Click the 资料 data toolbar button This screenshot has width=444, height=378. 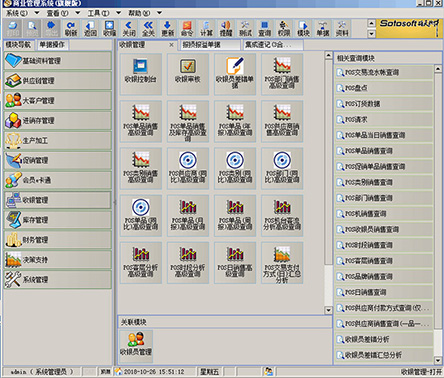(x=342, y=28)
